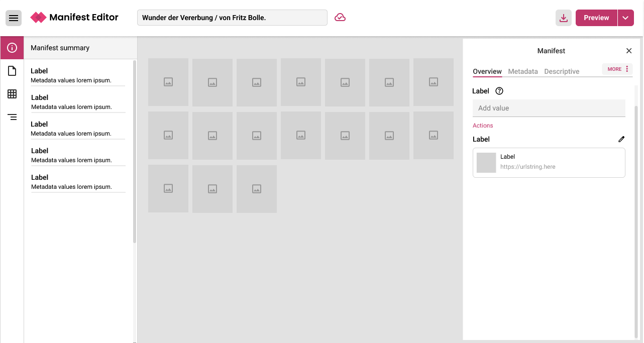The width and height of the screenshot is (644, 343).
Task: Open the Label card with urlstring.here
Action: click(549, 163)
